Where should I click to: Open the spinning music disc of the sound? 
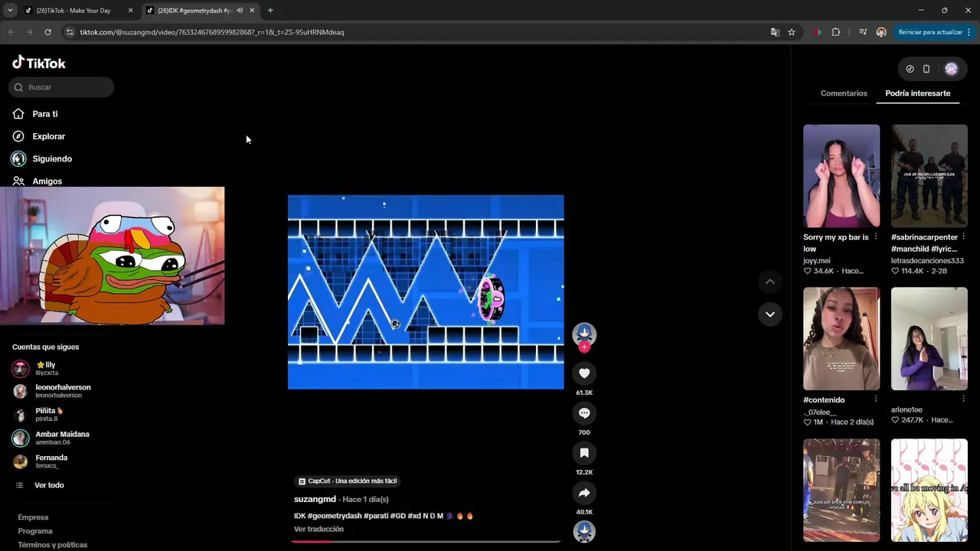tap(584, 531)
